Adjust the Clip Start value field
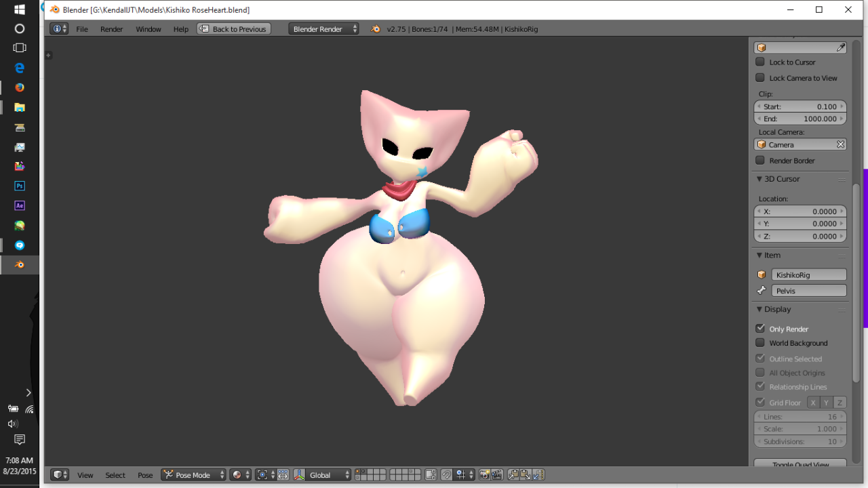Viewport: 868px width, 488px height. click(x=800, y=106)
